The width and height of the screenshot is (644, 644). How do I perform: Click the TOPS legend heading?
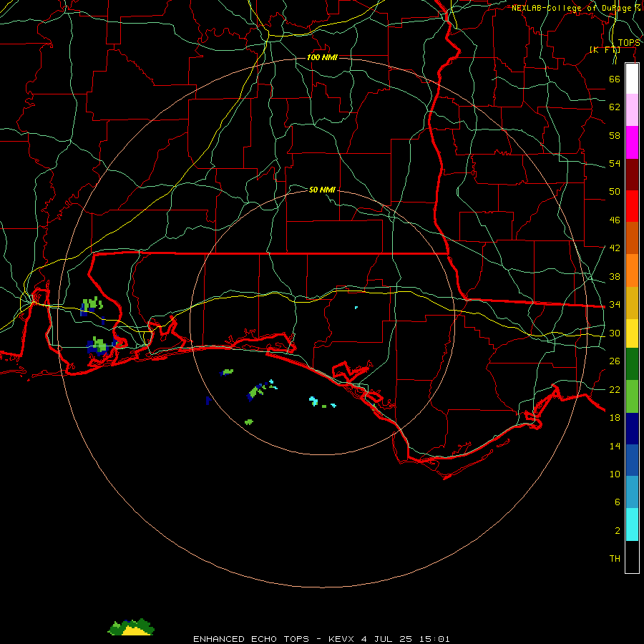pos(629,43)
